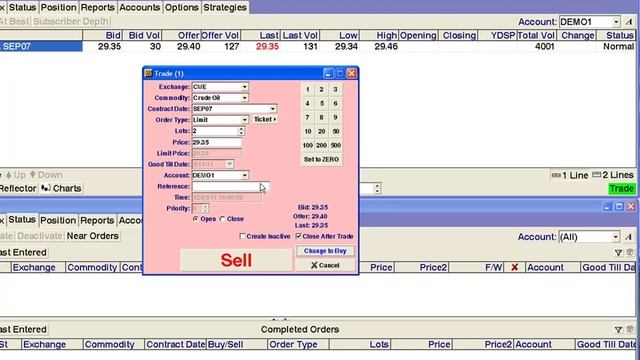Click into the Price field
This screenshot has width=640, height=360.
coord(217,142)
